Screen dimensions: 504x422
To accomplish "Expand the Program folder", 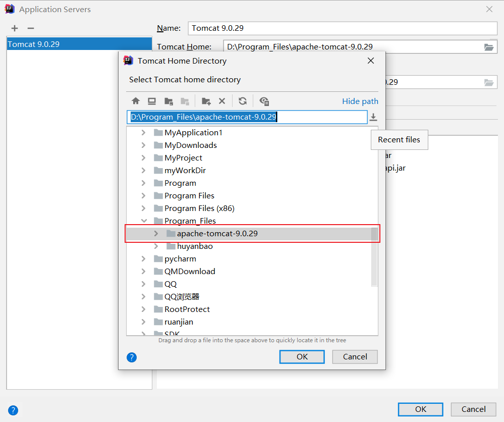I will point(143,183).
